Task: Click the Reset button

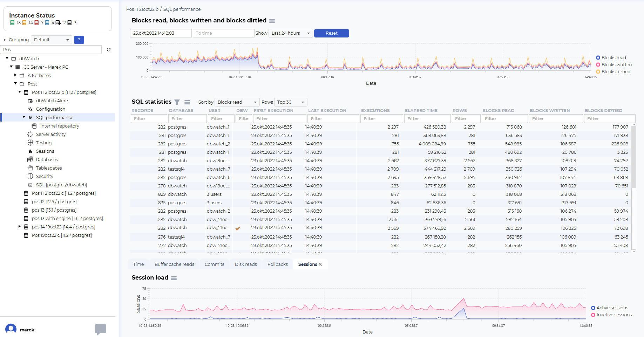Action: [332, 33]
